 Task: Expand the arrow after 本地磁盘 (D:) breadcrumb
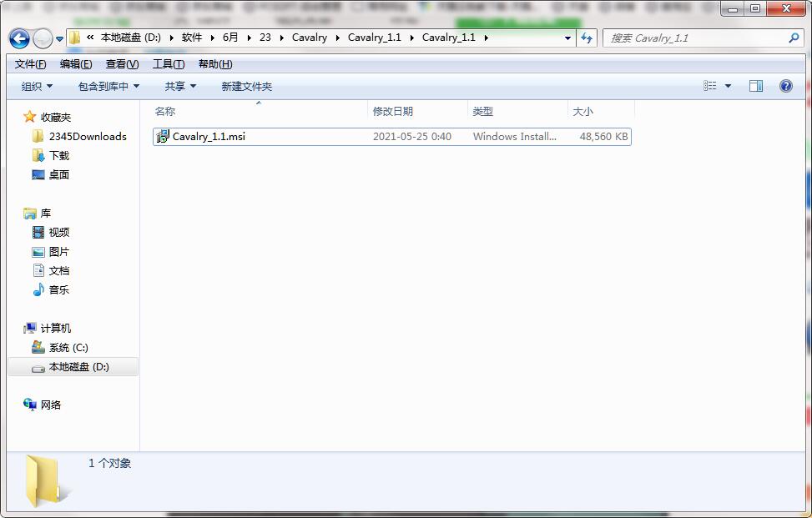click(x=171, y=38)
